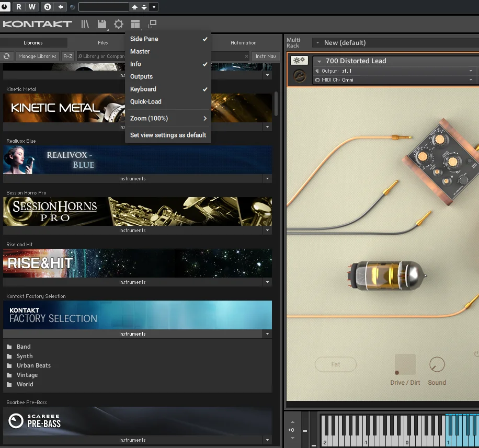Select Set view settings as default

coord(168,135)
